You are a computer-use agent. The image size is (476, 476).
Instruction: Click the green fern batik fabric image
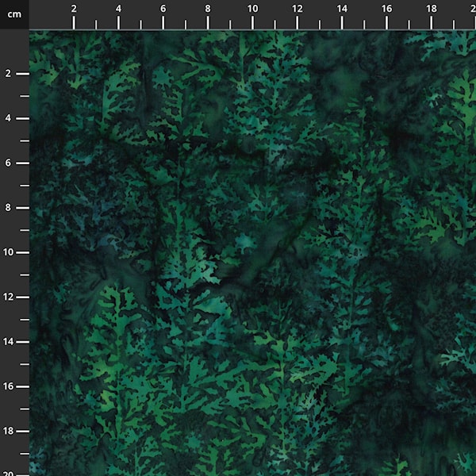point(252,252)
